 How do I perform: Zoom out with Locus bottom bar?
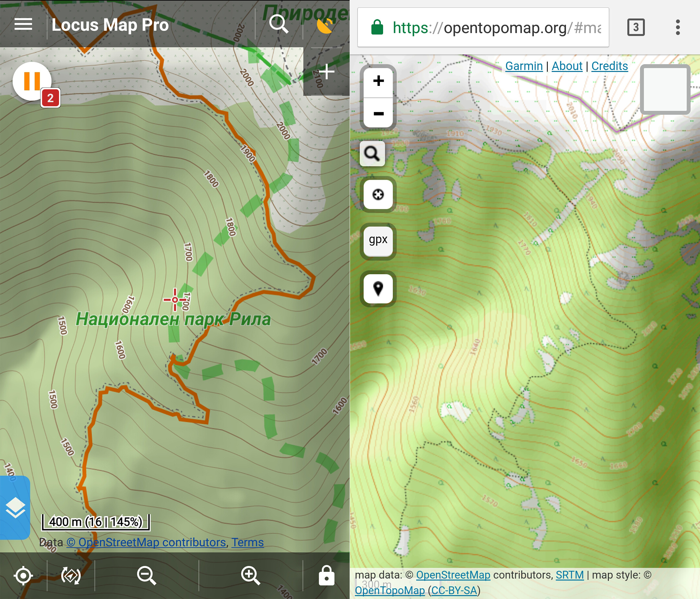[x=146, y=575]
